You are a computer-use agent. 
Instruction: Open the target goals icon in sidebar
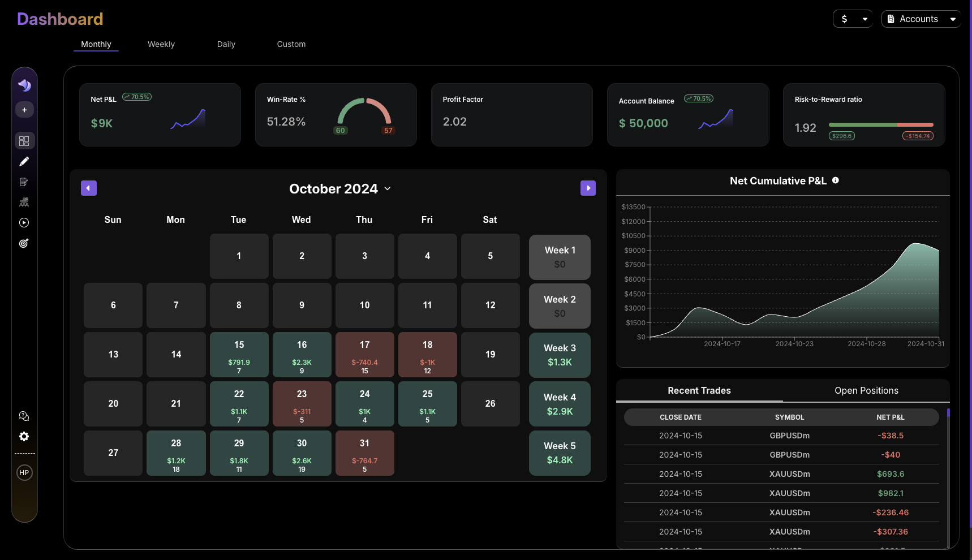pyautogui.click(x=24, y=243)
